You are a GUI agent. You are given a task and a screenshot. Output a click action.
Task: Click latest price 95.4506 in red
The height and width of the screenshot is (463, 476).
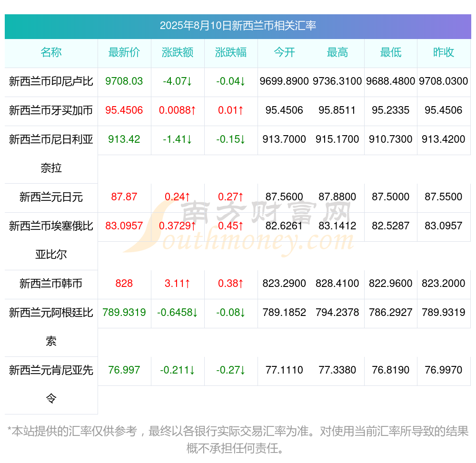tap(124, 110)
